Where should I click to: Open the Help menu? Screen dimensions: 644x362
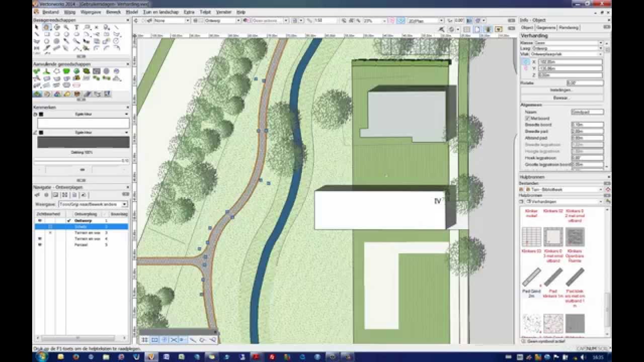(241, 12)
